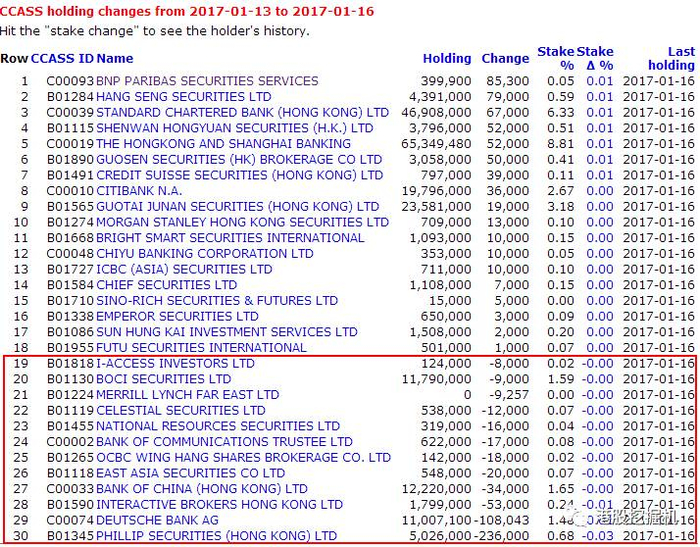
Task: Open STANDARD CHARTERED BANK (HONG KONG) LTD link
Action: click(242, 112)
